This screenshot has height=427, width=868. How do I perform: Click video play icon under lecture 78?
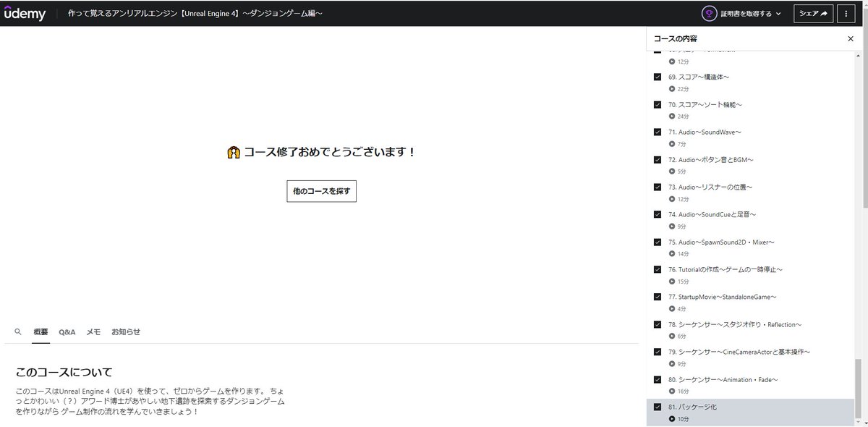pyautogui.click(x=672, y=337)
